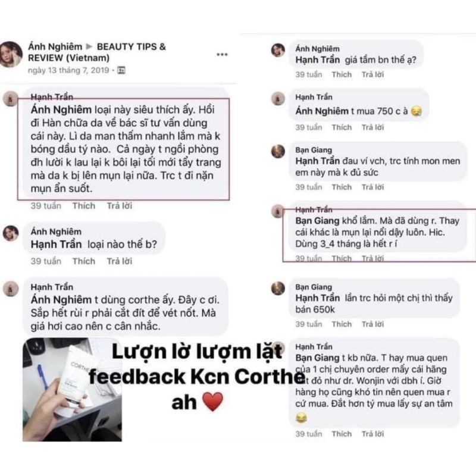Click Hạnh Trần's avatar on 't mua 750' comment
Screen dimensions: 476x476
pos(278,98)
